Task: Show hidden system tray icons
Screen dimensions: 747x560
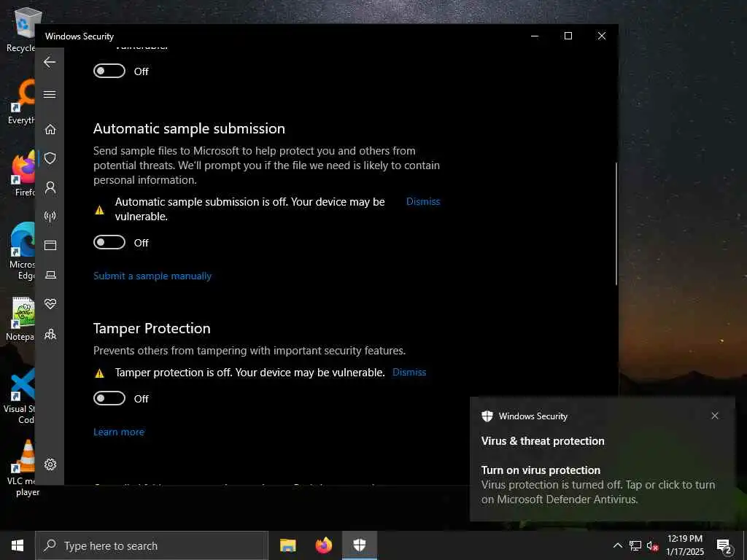Action: click(x=617, y=545)
